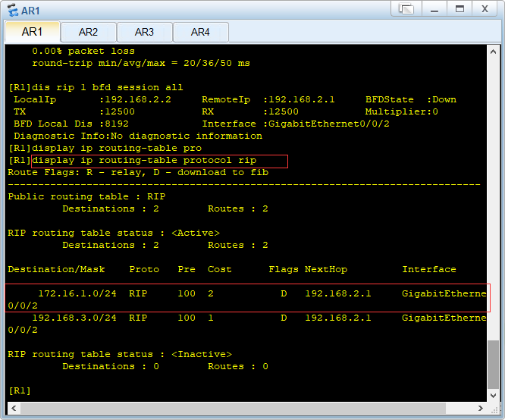Image resolution: width=505 pixels, height=420 pixels.
Task: Click the horizontal scrollbar right arrow
Action: (481, 409)
